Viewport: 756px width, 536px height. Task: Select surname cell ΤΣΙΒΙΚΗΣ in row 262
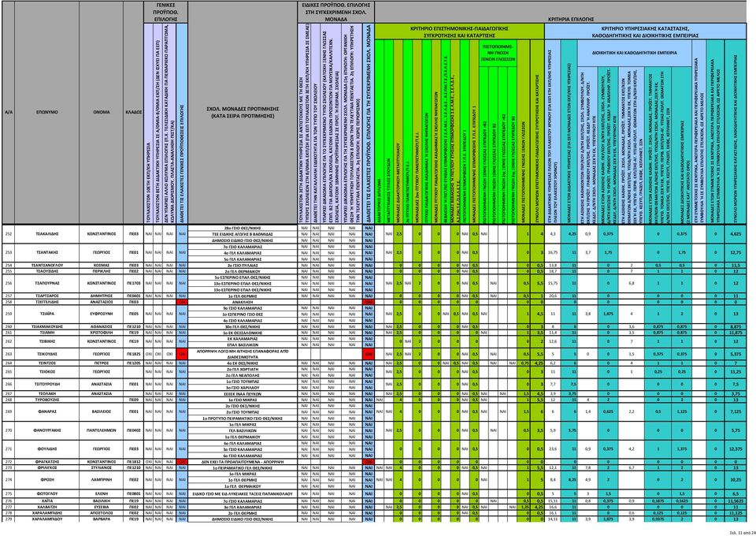coord(47,341)
